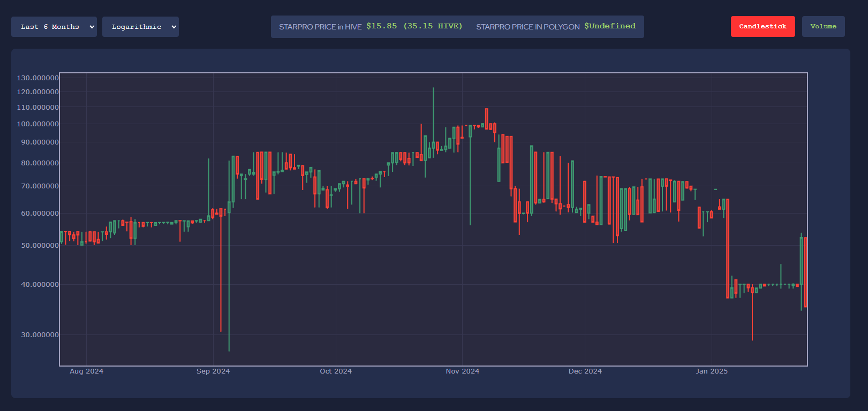
Task: Open the Logarithmic scale dropdown
Action: (140, 27)
